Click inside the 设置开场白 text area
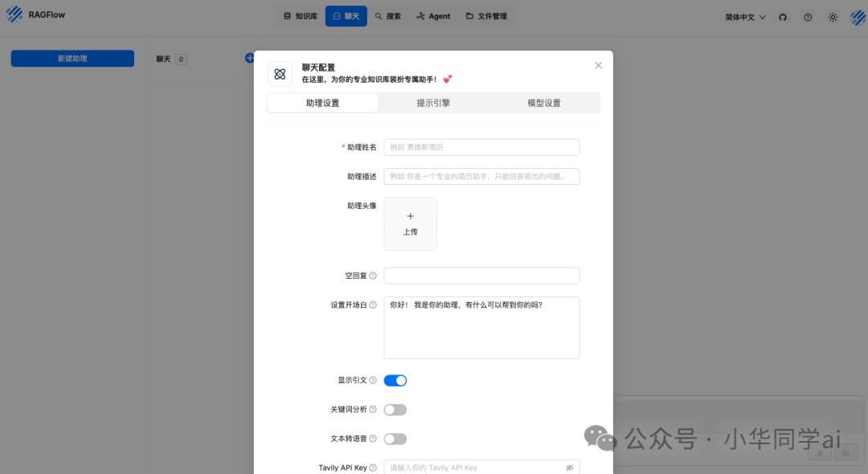 pyautogui.click(x=481, y=328)
